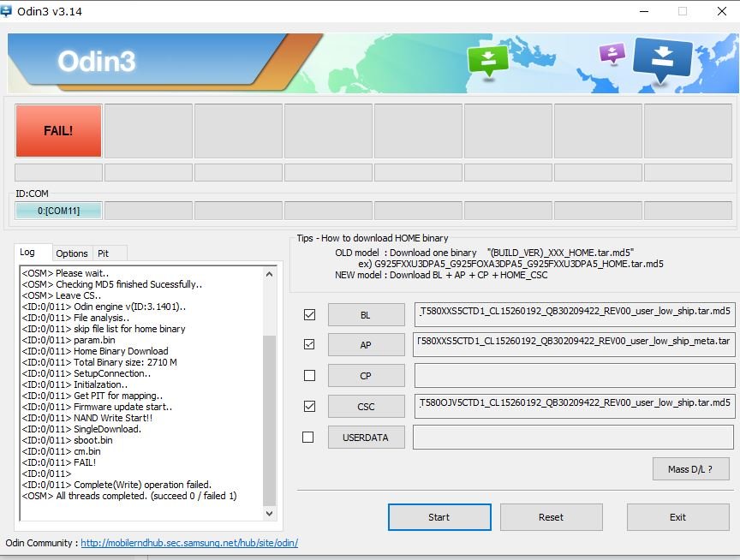This screenshot has width=740, height=560.
Task: Open the Odin Community samsung.net link
Action: [189, 543]
